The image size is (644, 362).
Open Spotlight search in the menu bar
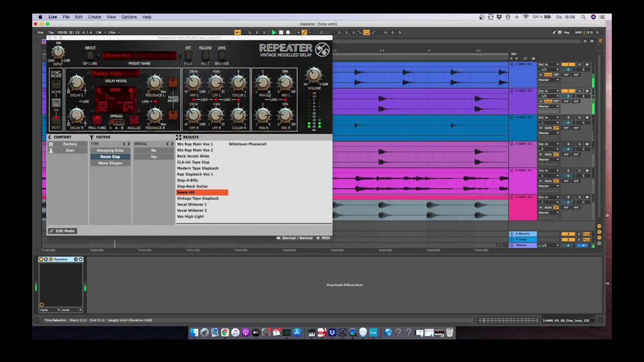point(583,17)
